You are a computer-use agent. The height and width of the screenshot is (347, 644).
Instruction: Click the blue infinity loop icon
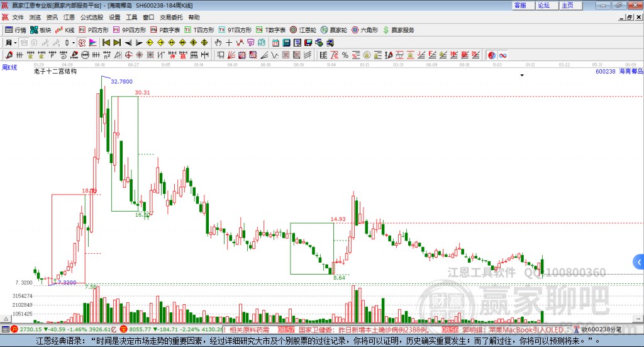click(x=502, y=55)
